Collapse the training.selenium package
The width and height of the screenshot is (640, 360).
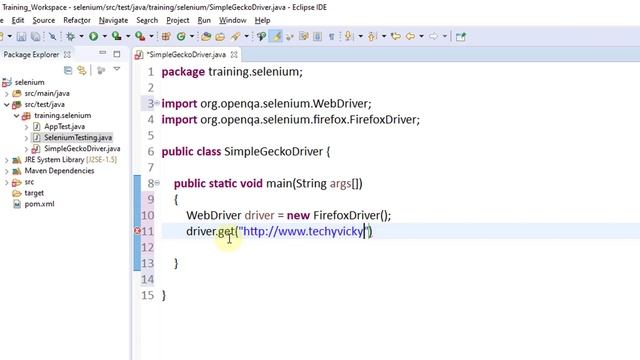tap(16, 116)
